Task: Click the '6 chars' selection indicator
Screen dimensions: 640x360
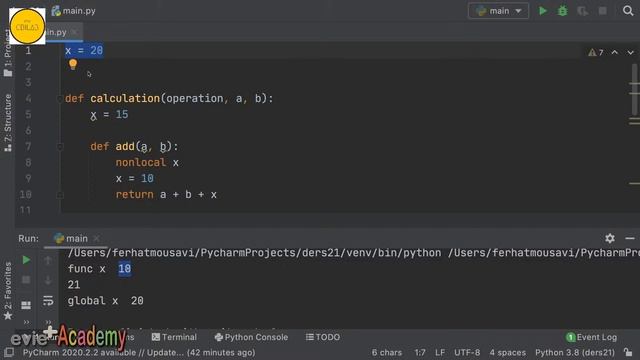Action: click(x=387, y=353)
